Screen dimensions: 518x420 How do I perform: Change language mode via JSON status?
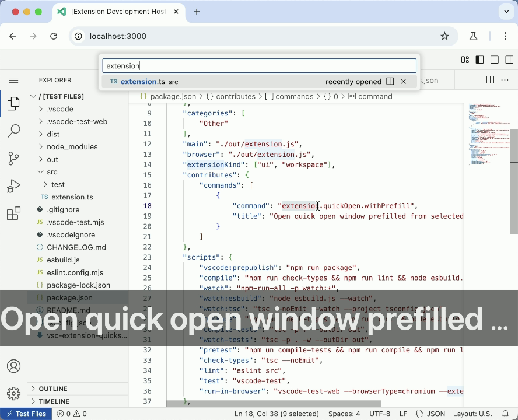point(430,414)
